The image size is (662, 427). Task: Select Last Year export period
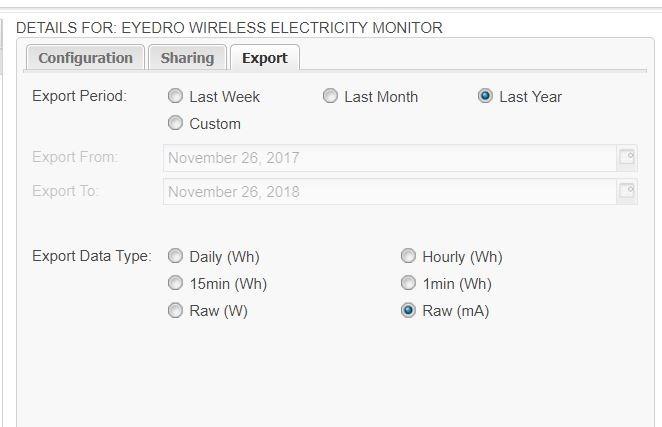point(486,97)
